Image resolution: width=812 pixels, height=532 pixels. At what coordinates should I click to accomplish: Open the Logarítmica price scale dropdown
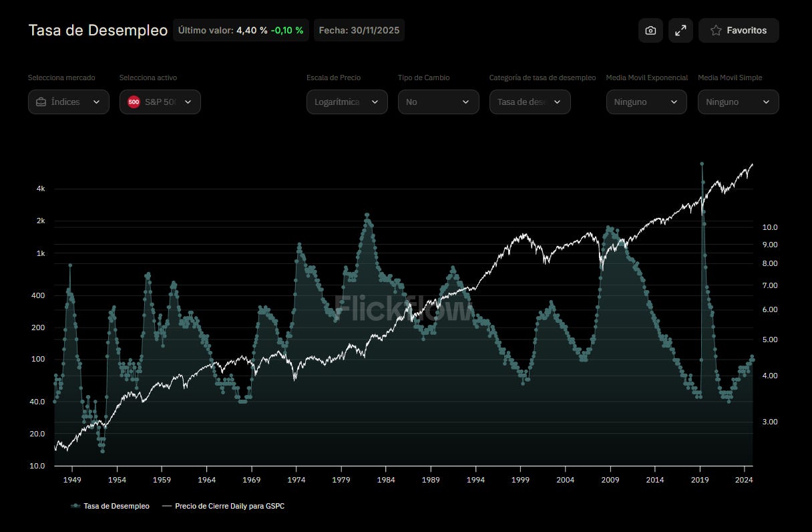click(x=347, y=102)
